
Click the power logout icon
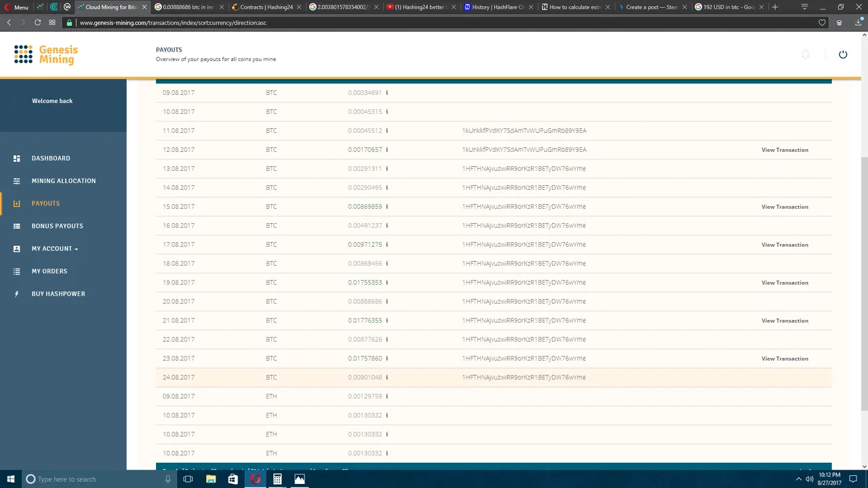pos(843,54)
